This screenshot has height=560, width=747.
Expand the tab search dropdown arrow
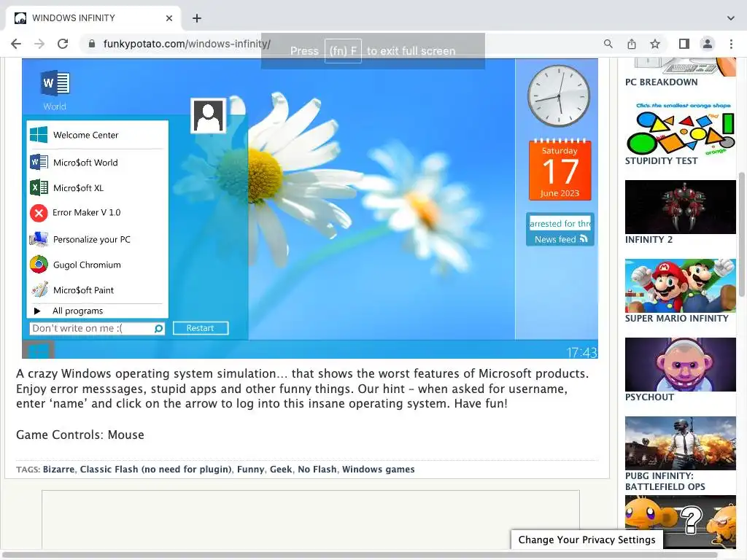(x=731, y=18)
